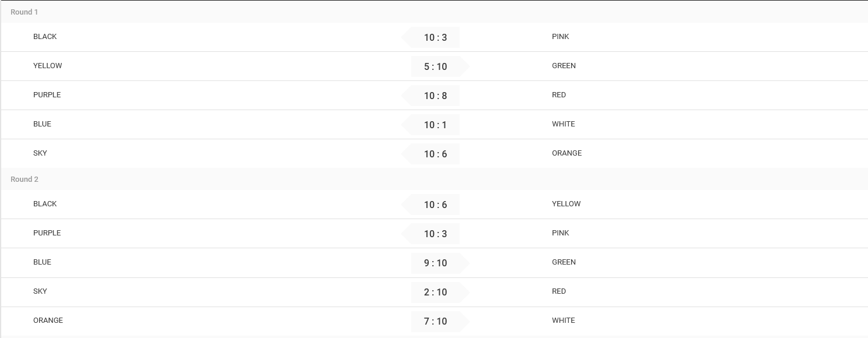This screenshot has height=338, width=868.
Task: Open the YELLOW vs GREEN 5:10 score
Action: click(x=435, y=66)
